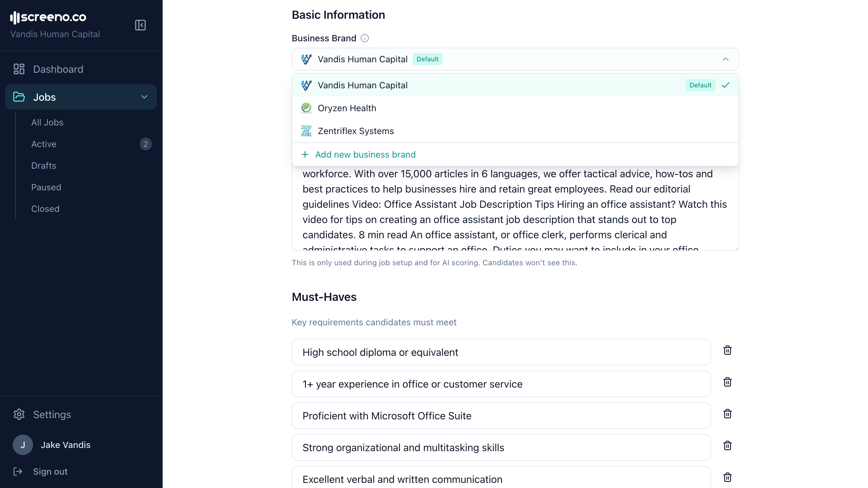Delete the Microsoft Office Suite requirement
Image resolution: width=868 pixels, height=488 pixels.
tap(728, 414)
